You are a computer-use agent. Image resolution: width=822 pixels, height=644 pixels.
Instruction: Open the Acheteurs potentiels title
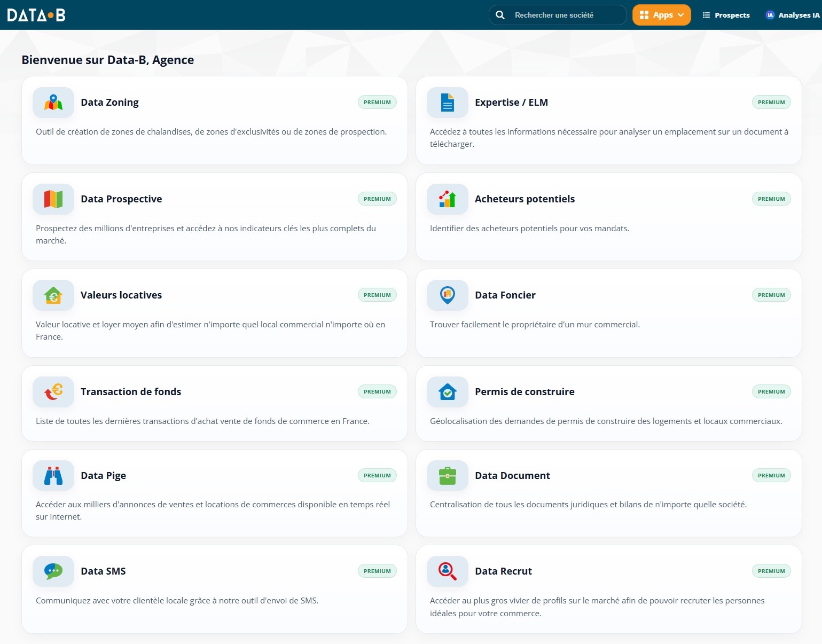click(x=524, y=199)
